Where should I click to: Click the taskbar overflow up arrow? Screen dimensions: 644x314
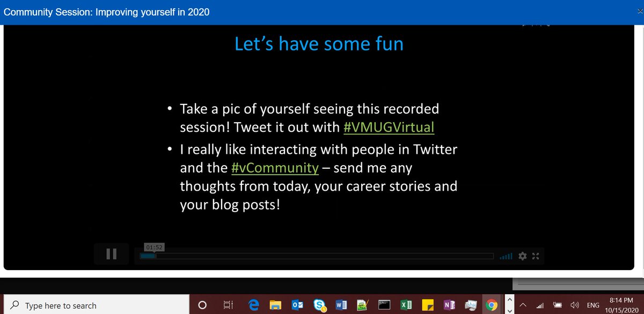coord(509,300)
